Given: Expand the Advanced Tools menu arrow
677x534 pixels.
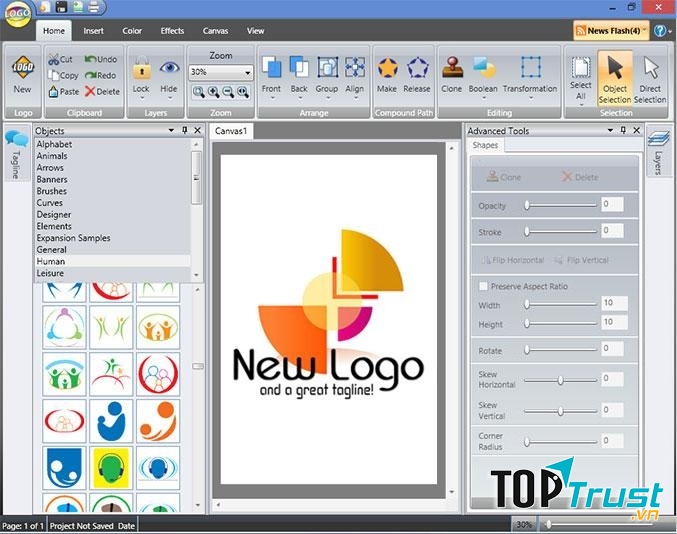Looking at the screenshot, I should pos(610,130).
